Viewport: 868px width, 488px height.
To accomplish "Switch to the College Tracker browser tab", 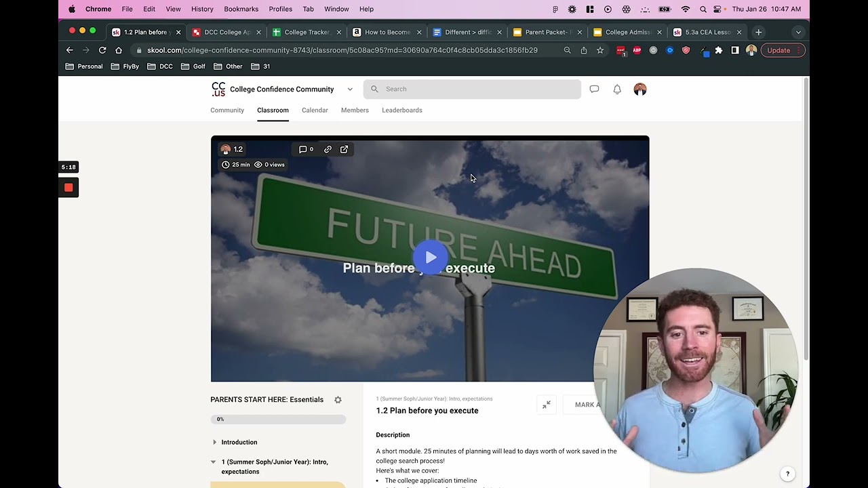I will pos(306,32).
